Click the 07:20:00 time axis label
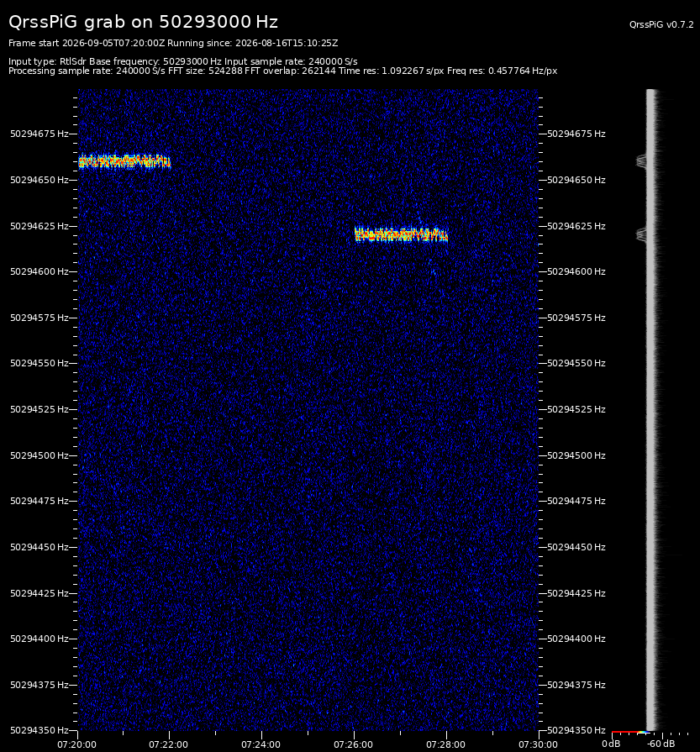This screenshot has height=752, width=700. [x=76, y=744]
